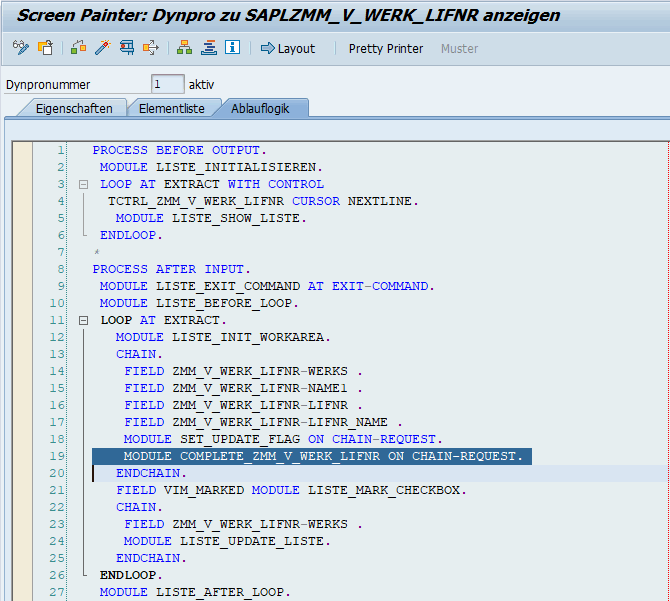Click the Pretty Printer button
Viewport: 670px width, 601px height.
point(385,49)
